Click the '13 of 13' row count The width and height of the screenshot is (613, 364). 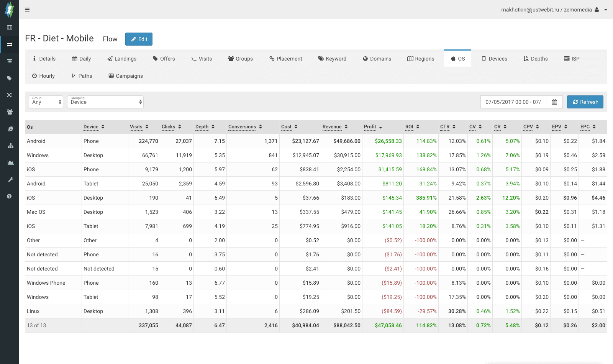36,325
